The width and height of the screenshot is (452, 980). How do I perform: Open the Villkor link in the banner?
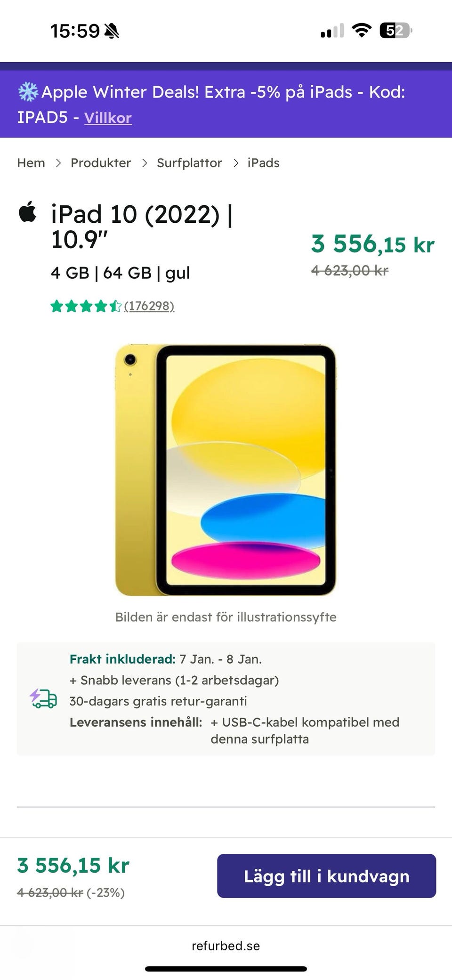coord(107,118)
